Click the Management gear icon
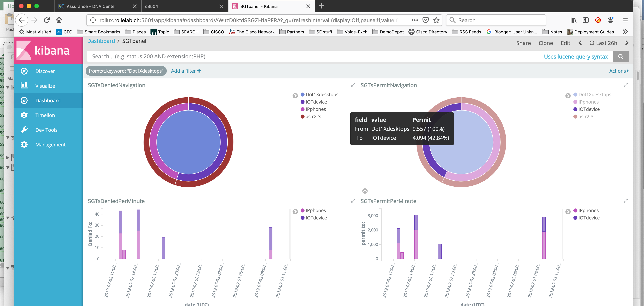The image size is (644, 306). click(x=24, y=144)
